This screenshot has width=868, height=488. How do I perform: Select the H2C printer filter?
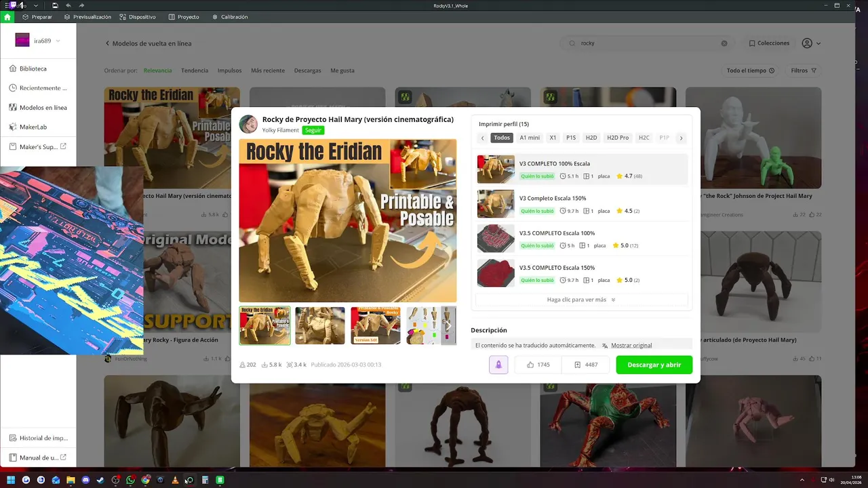[x=644, y=138]
